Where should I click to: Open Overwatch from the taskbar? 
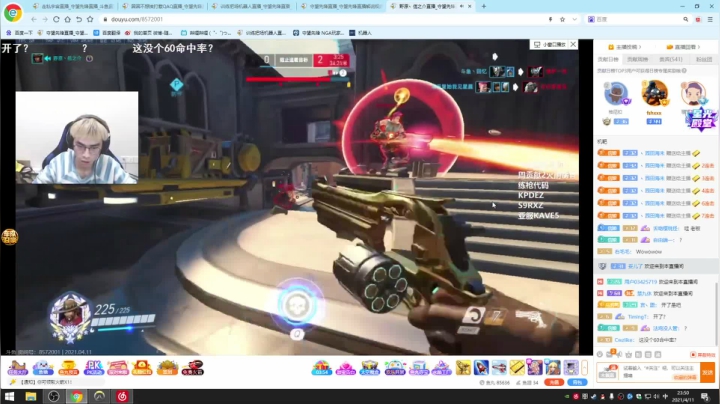(x=99, y=396)
